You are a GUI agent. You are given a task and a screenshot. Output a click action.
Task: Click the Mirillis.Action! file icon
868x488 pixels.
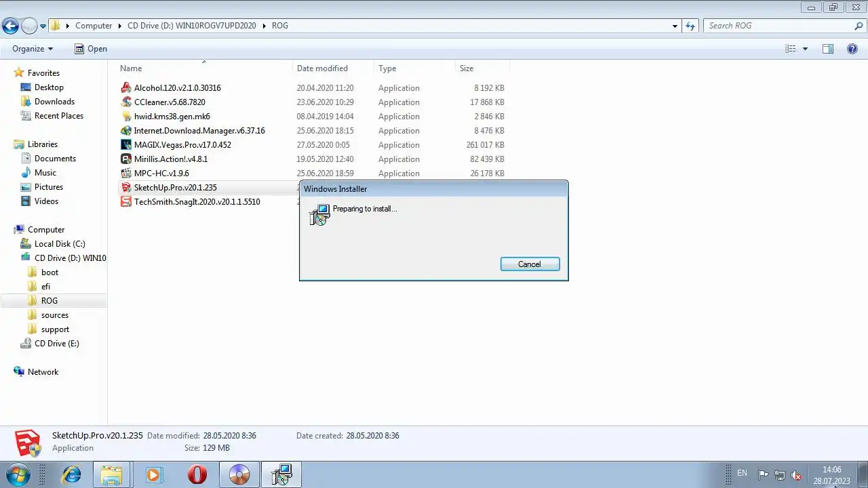[x=126, y=159]
